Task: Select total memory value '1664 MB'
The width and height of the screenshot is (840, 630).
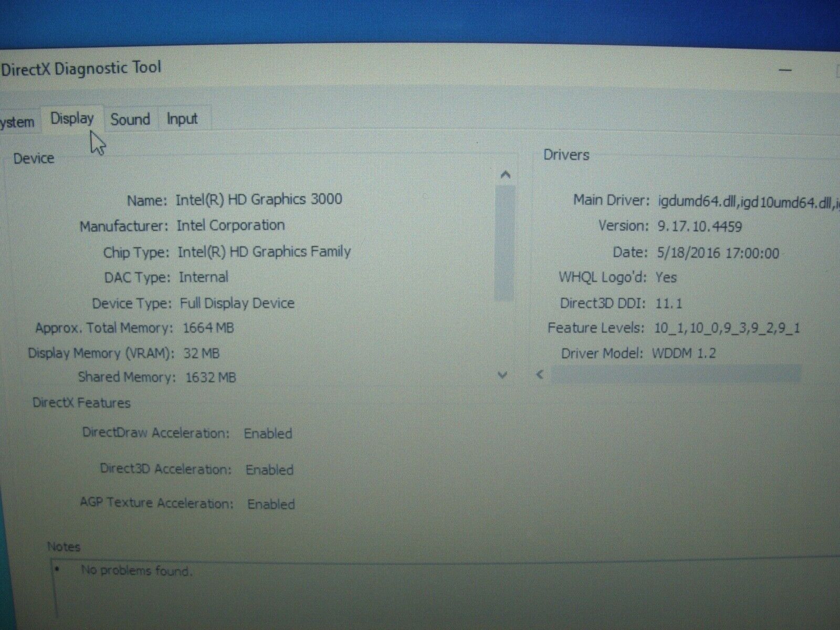Action: pos(208,328)
